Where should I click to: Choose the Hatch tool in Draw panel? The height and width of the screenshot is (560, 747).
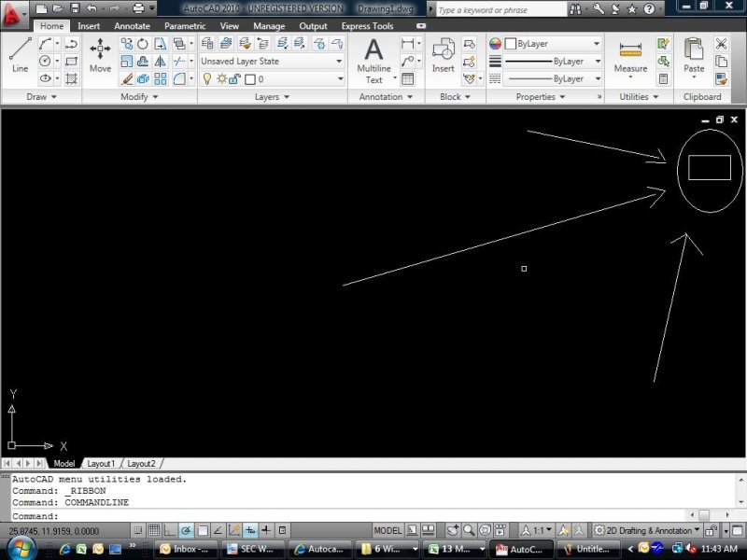click(x=72, y=78)
